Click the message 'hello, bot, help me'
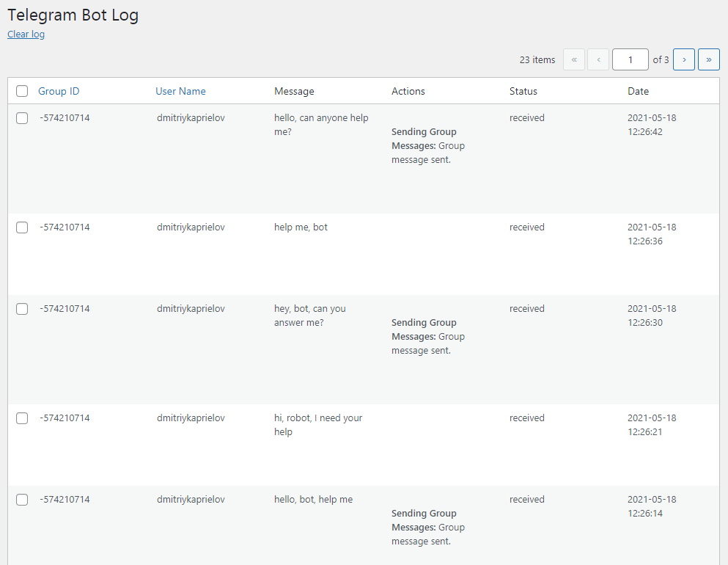728x565 pixels. click(313, 500)
